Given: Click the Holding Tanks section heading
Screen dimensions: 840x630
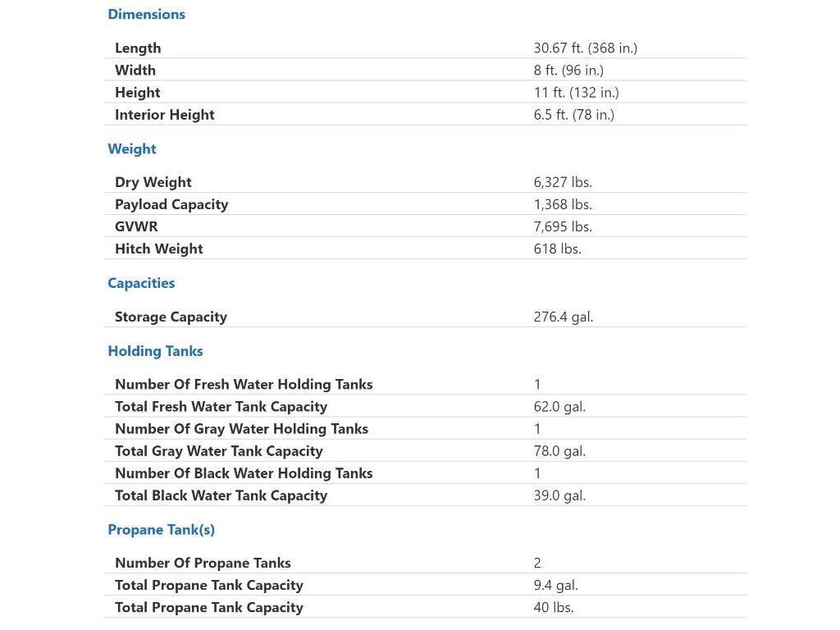Looking at the screenshot, I should pyautogui.click(x=155, y=351).
